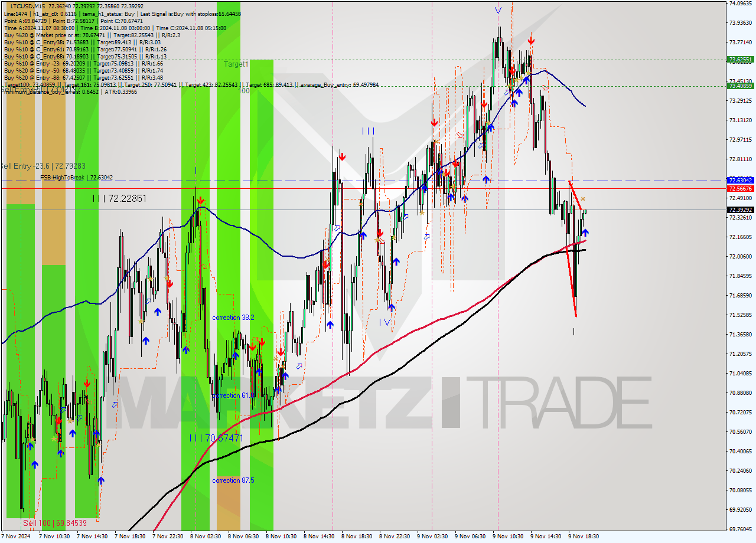Click the 7 Nov 18:30 time label
Screen dimensions: 756x543
pyautogui.click(x=130, y=537)
